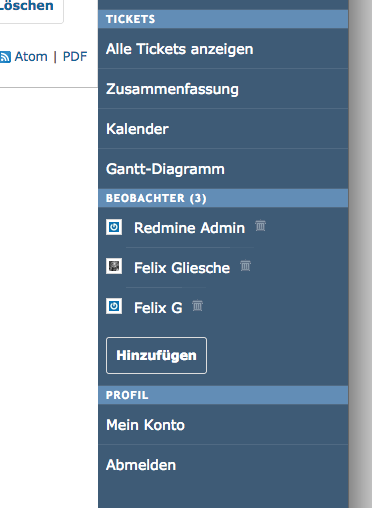Click the trash icon beside Redmine Admin

click(x=260, y=226)
